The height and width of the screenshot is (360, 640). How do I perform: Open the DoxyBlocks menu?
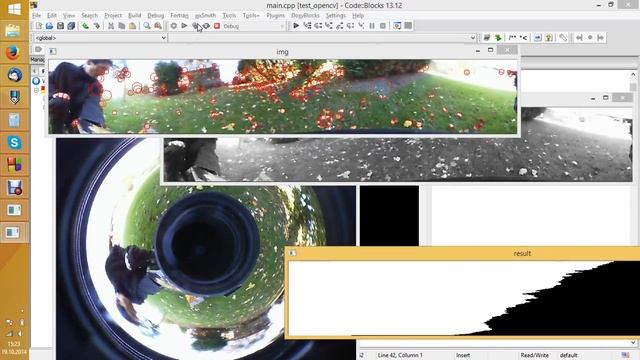[305, 16]
